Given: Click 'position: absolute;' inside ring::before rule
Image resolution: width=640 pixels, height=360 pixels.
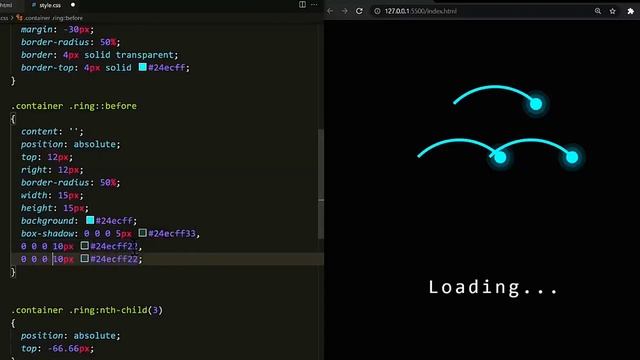Looking at the screenshot, I should 71,144.
